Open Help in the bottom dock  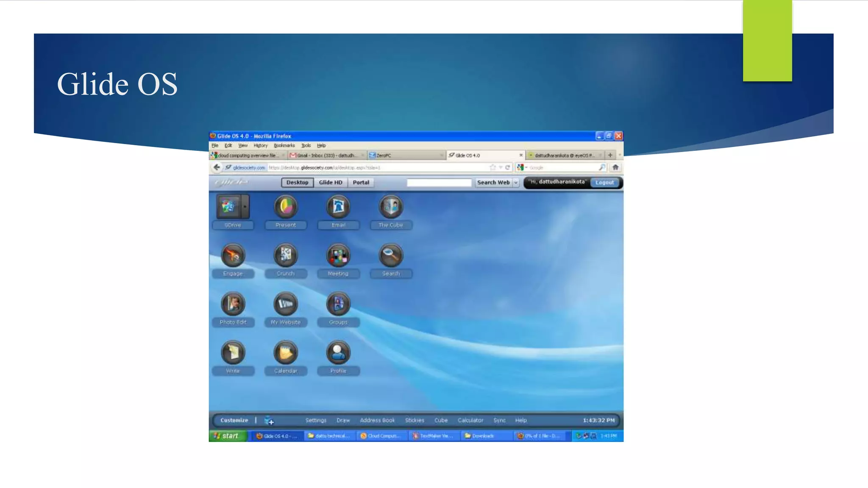[x=521, y=420]
